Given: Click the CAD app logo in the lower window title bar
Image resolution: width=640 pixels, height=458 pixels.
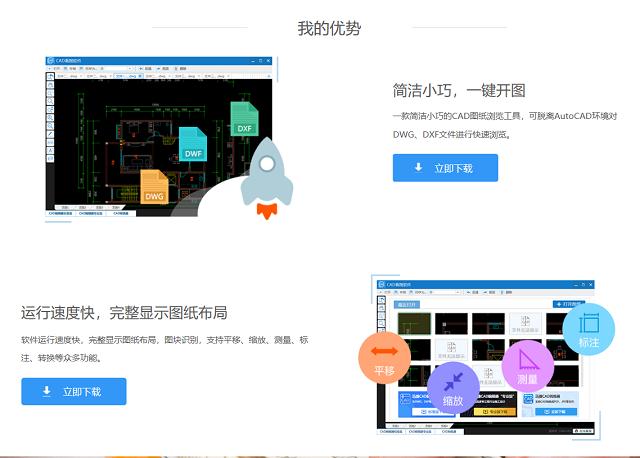Looking at the screenshot, I should tap(382, 284).
